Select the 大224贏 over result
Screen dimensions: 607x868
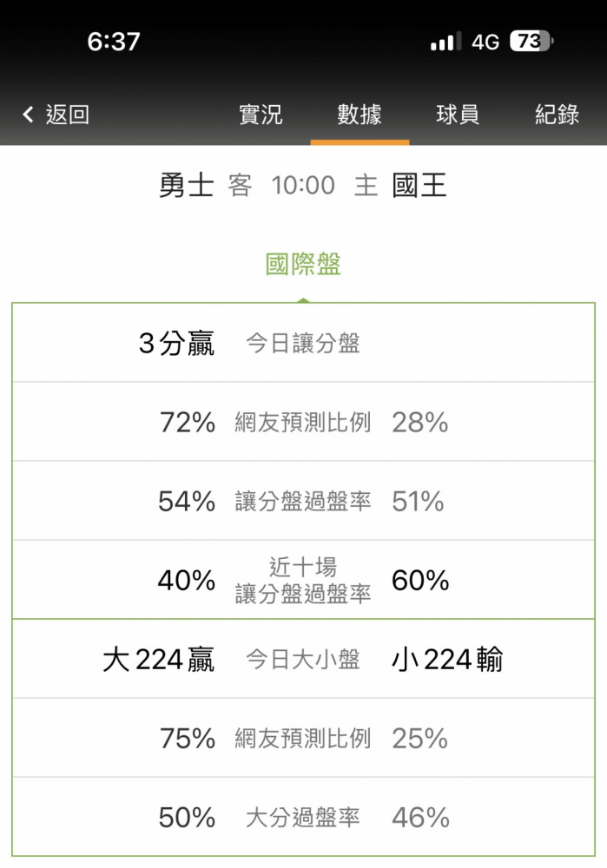click(158, 660)
